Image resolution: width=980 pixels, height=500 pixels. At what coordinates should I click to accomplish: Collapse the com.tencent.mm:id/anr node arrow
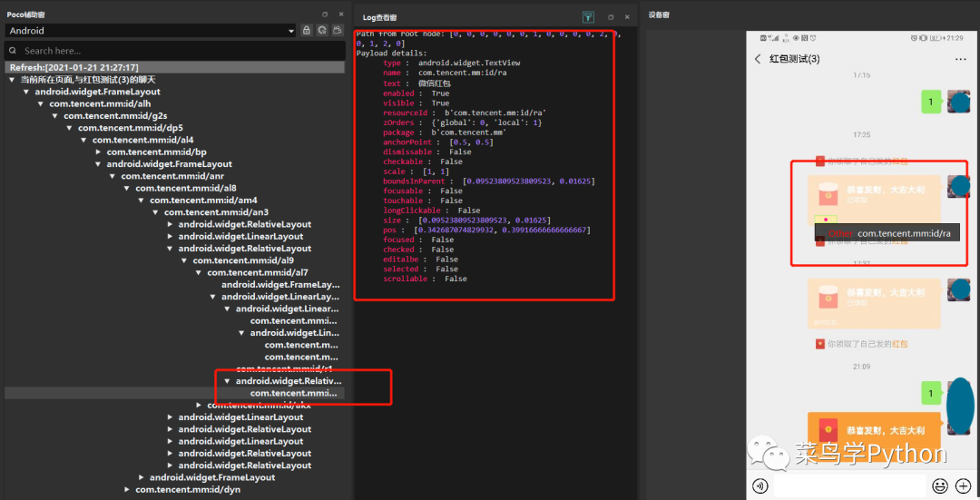click(113, 176)
